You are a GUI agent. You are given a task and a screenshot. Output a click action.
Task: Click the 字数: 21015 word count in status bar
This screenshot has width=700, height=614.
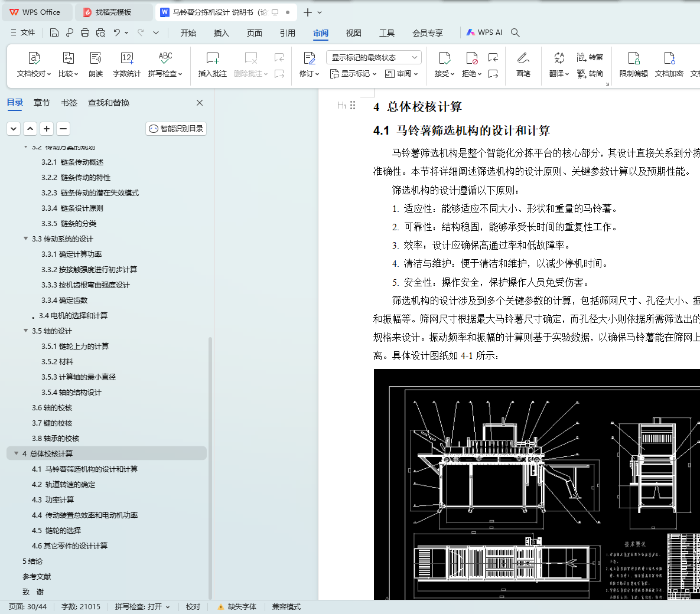81,607
